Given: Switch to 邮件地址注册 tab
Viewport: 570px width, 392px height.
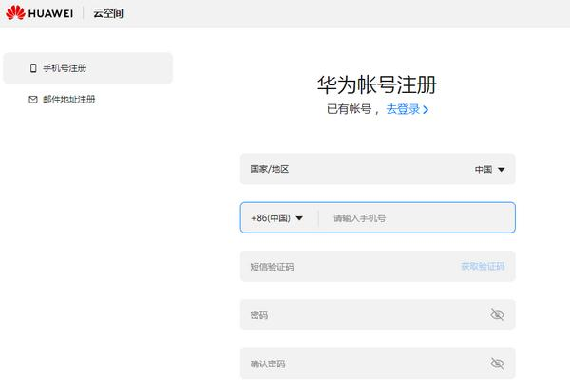Looking at the screenshot, I should pyautogui.click(x=68, y=99).
